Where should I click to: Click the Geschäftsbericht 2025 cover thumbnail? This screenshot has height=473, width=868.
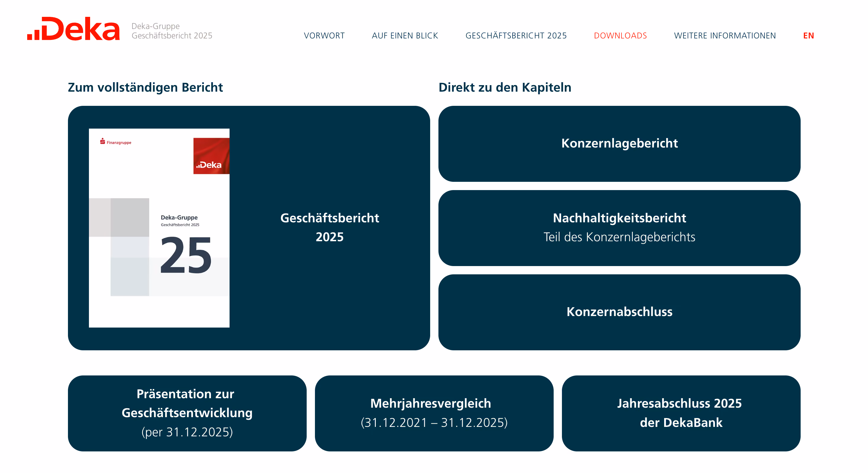159,228
